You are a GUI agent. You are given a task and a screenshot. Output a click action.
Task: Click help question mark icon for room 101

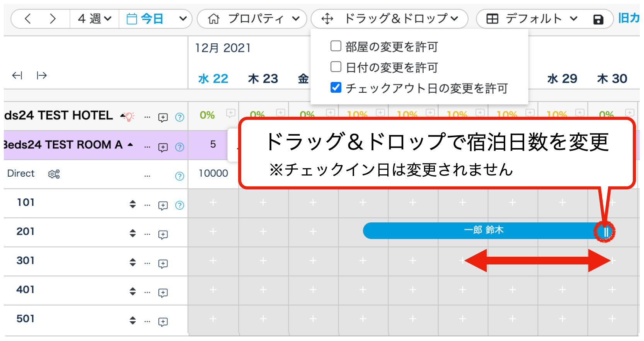pyautogui.click(x=179, y=205)
